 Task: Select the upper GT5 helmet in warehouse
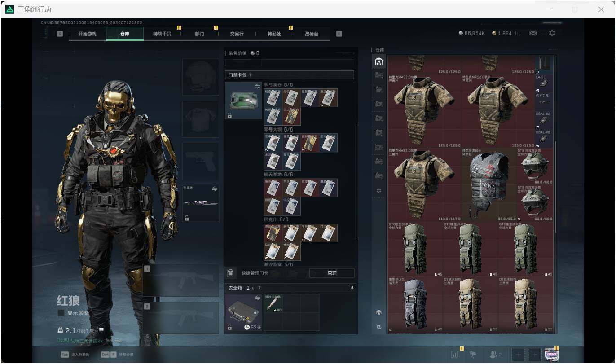[535, 167]
